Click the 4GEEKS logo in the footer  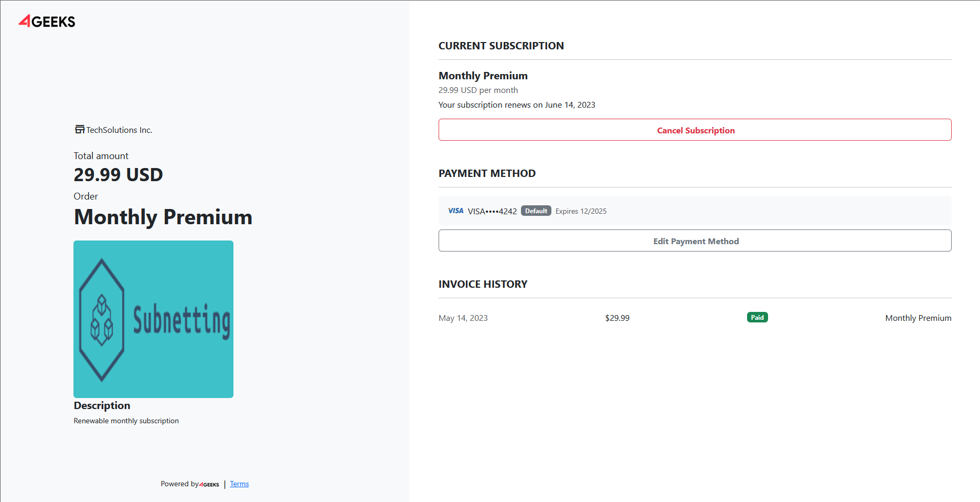click(x=209, y=484)
